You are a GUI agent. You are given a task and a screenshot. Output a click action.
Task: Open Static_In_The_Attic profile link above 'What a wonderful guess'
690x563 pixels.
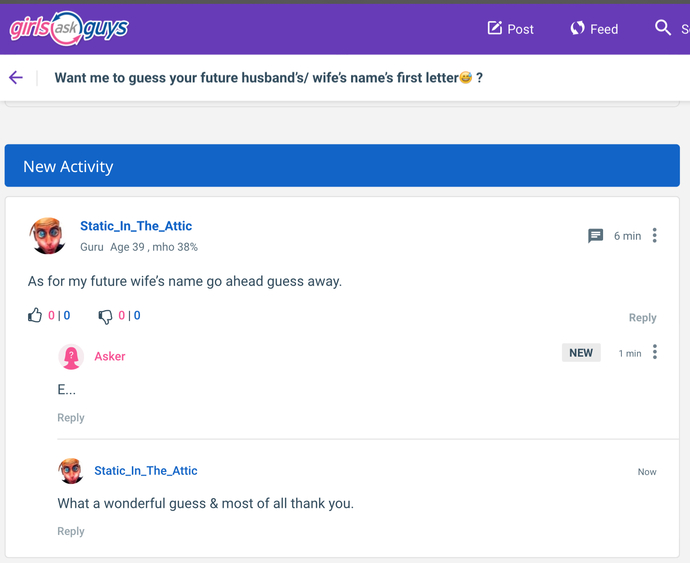click(x=146, y=471)
